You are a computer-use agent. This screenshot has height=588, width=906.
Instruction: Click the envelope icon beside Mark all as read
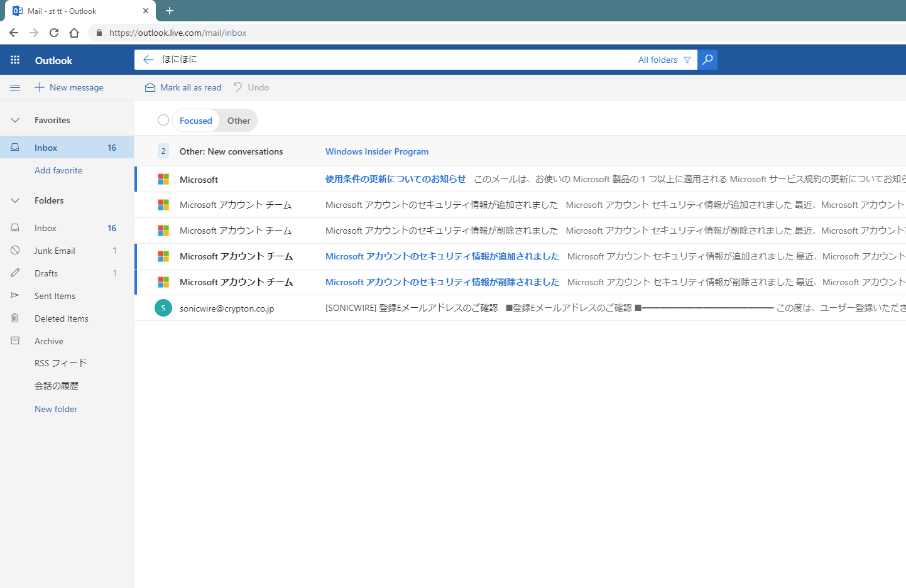(x=150, y=87)
